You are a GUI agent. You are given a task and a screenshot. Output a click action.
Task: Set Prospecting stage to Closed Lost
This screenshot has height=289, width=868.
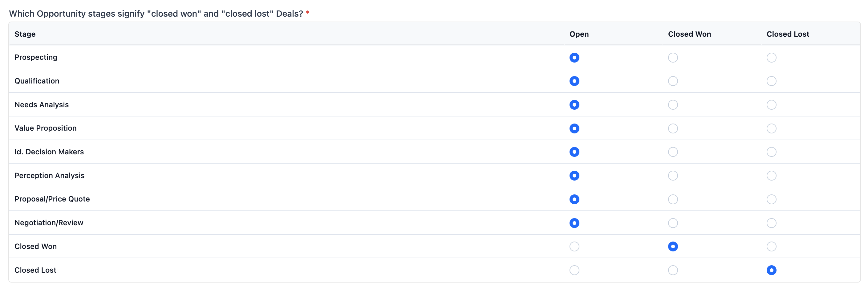771,58
